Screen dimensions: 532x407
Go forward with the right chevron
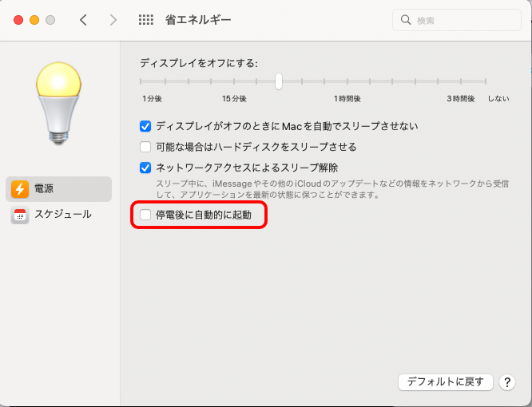tap(113, 20)
